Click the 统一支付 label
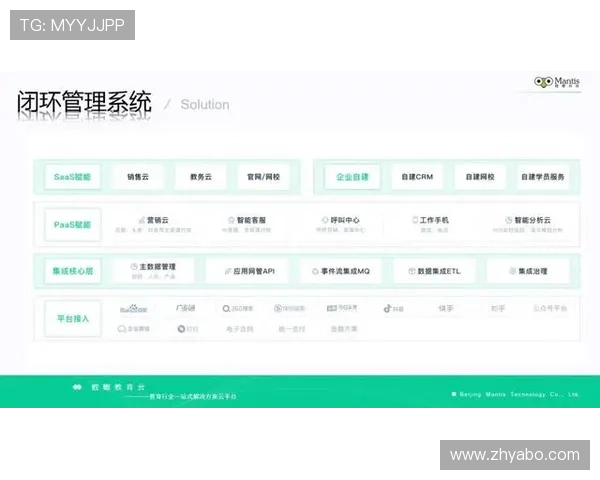Viewport: 600px width, 480px height. point(292,329)
